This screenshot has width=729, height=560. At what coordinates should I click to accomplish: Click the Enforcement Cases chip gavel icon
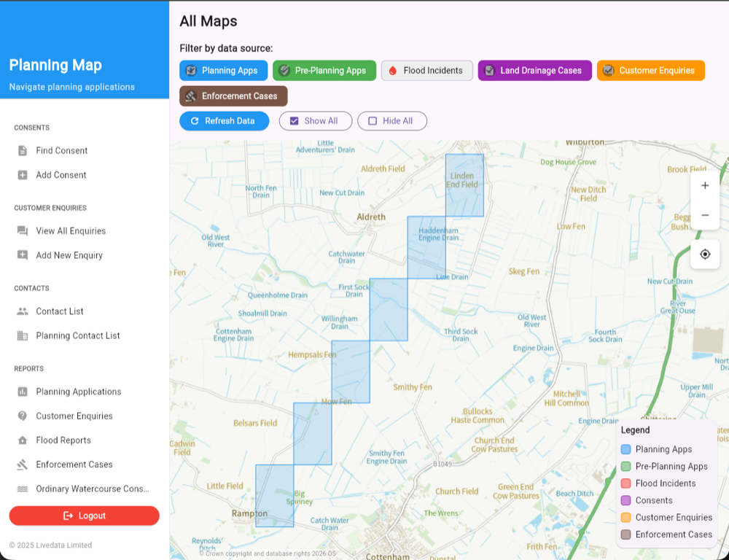190,96
